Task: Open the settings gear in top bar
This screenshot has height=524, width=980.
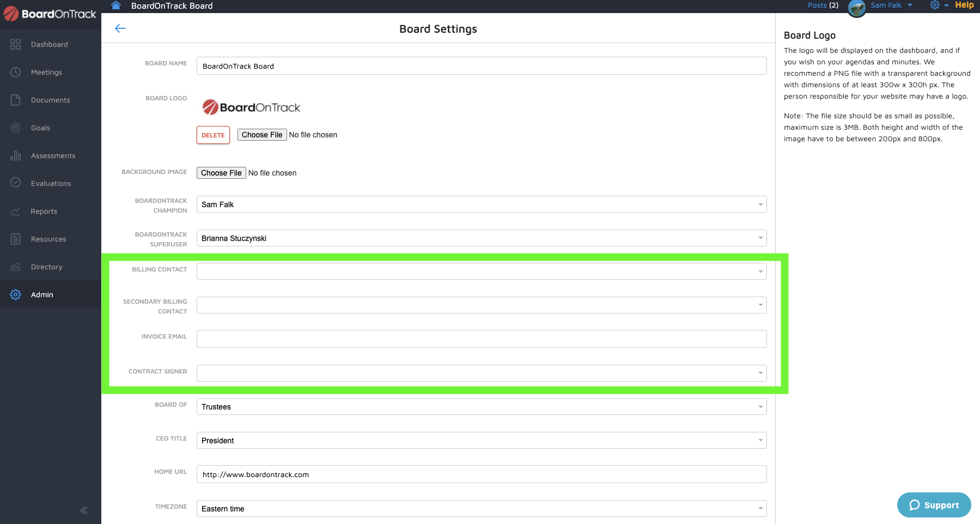Action: 935,5
